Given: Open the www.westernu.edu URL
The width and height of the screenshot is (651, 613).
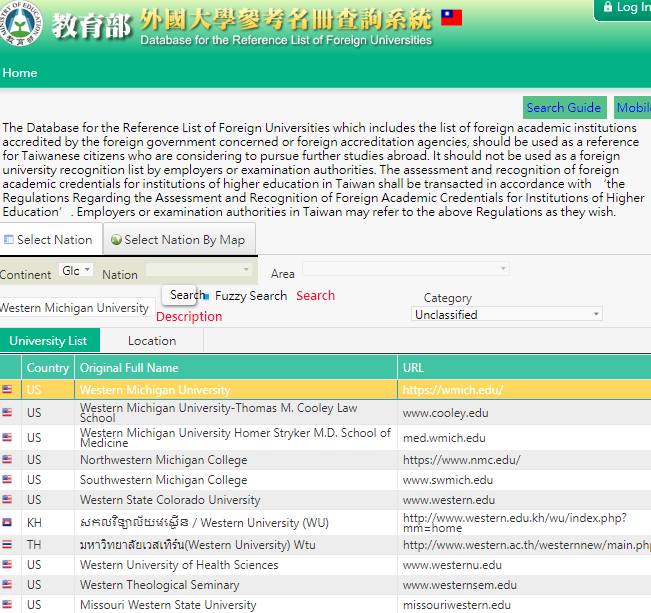Looking at the screenshot, I should pos(452,565).
